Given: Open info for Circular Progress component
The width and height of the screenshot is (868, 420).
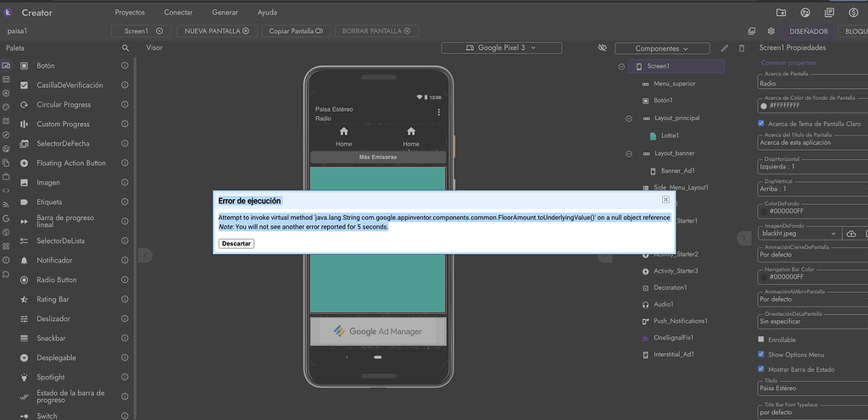Looking at the screenshot, I should pyautogui.click(x=125, y=105).
